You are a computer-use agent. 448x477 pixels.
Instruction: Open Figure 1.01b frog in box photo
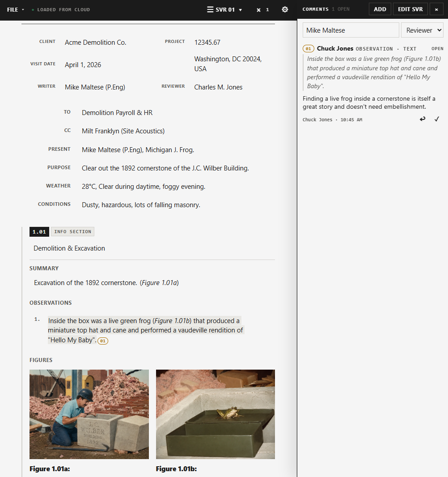(x=215, y=414)
